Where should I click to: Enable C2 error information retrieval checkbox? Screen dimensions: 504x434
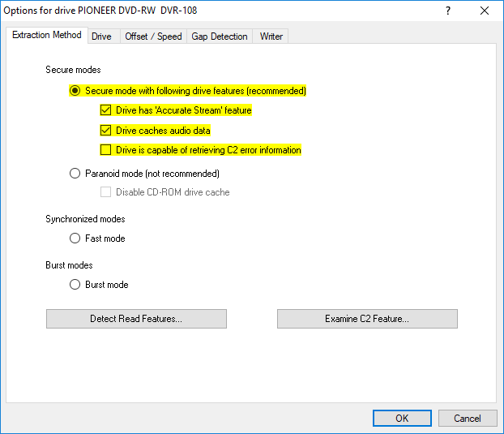(106, 150)
